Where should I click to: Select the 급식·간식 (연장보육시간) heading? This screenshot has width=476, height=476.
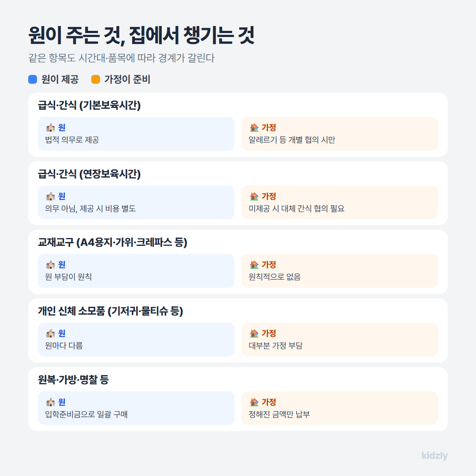(x=89, y=174)
